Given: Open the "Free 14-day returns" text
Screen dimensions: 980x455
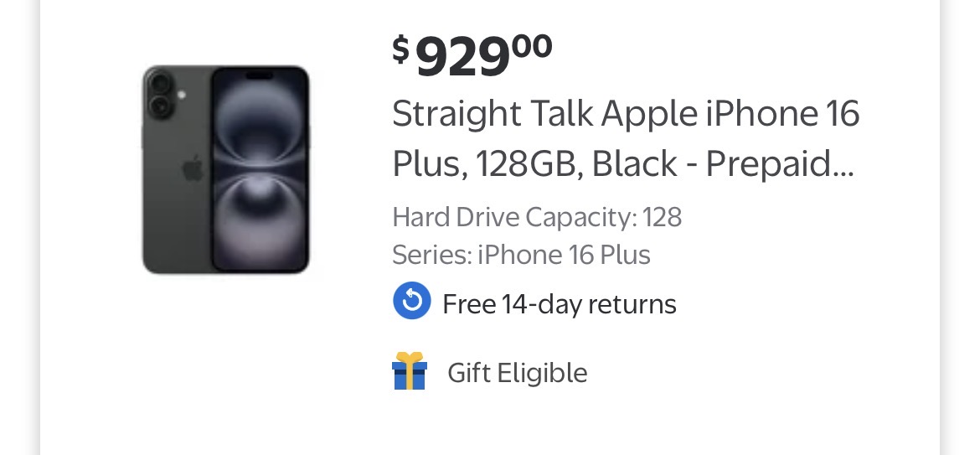Looking at the screenshot, I should [559, 303].
